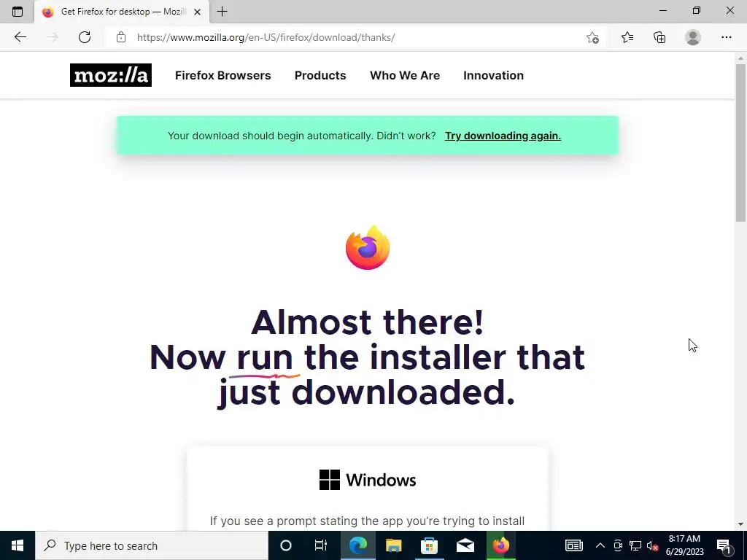
Task: Open the browser profile avatar
Action: [x=693, y=37]
